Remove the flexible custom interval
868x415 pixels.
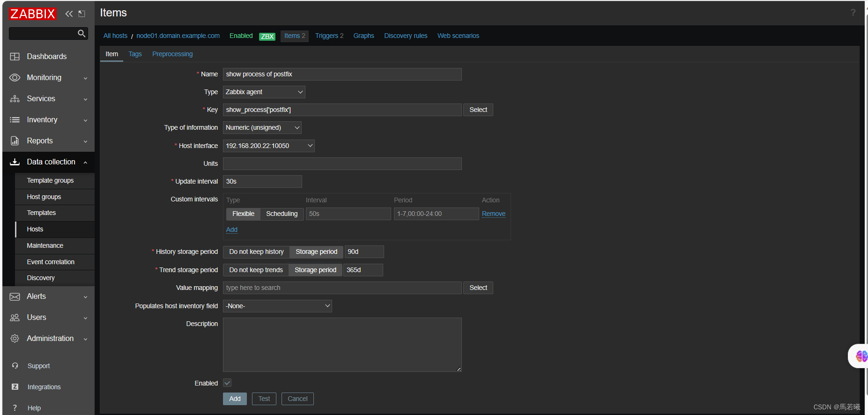point(494,214)
